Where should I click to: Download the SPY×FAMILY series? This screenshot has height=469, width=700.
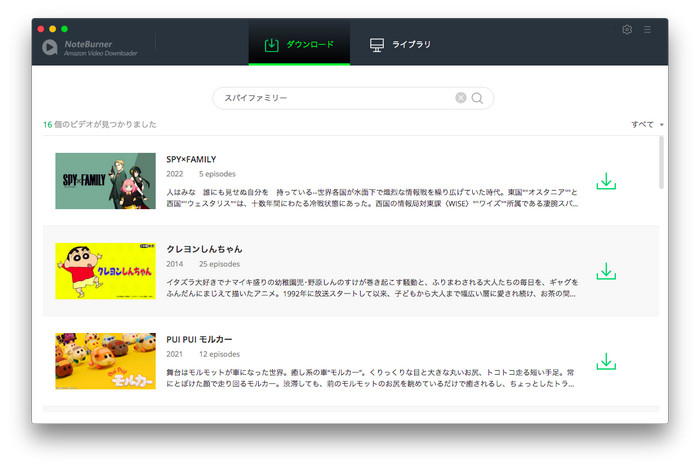point(606,181)
